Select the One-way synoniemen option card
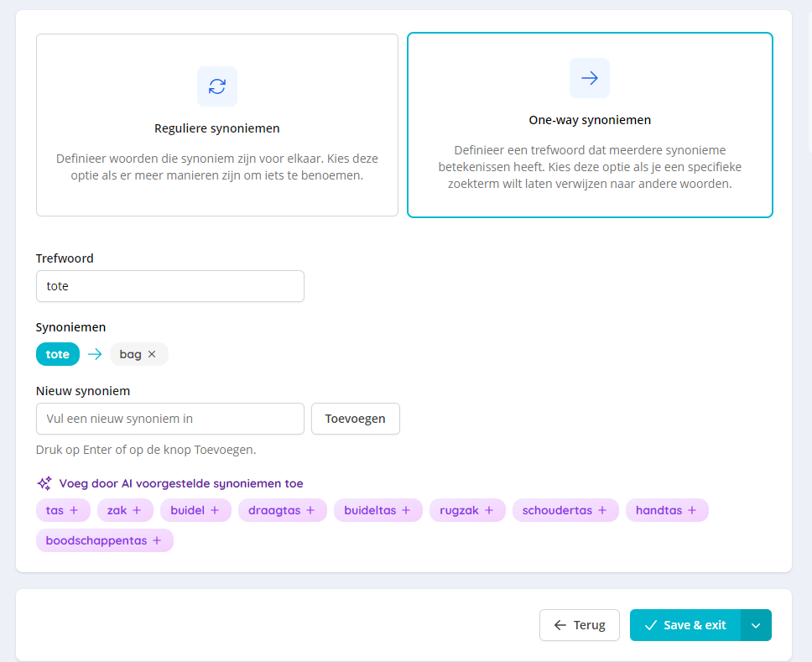812x662 pixels. [x=589, y=125]
